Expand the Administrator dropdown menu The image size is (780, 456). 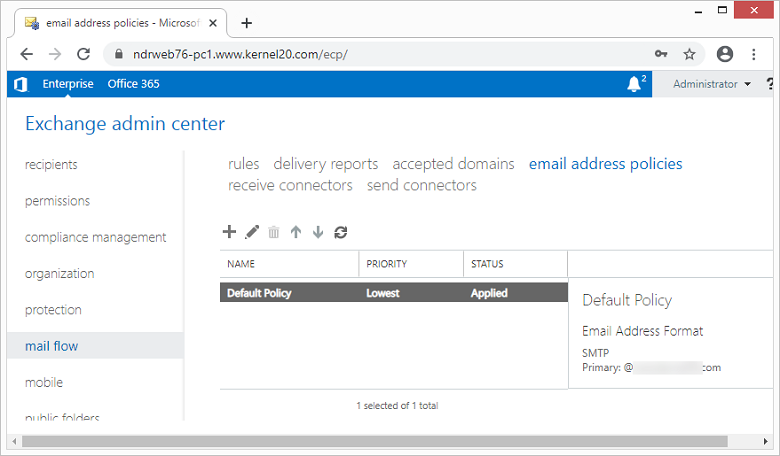tap(712, 84)
